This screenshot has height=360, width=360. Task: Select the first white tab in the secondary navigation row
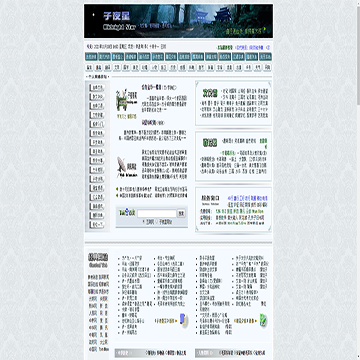[x=89, y=67]
